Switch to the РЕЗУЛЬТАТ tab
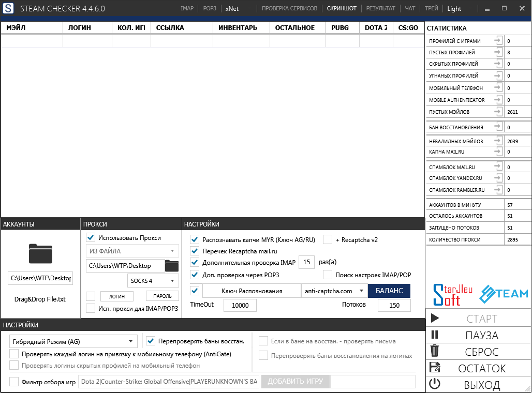The width and height of the screenshot is (532, 393). [x=380, y=8]
